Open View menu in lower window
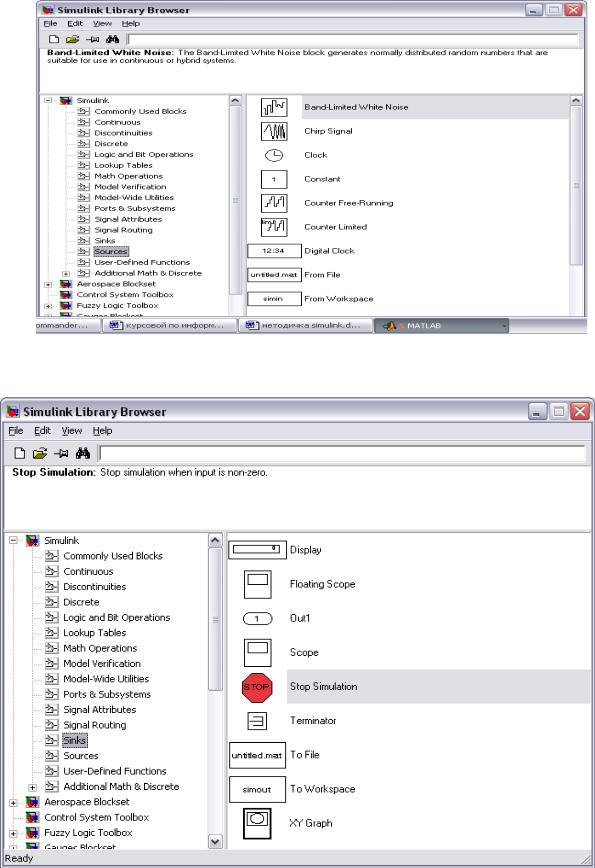The image size is (595, 868). tap(72, 431)
